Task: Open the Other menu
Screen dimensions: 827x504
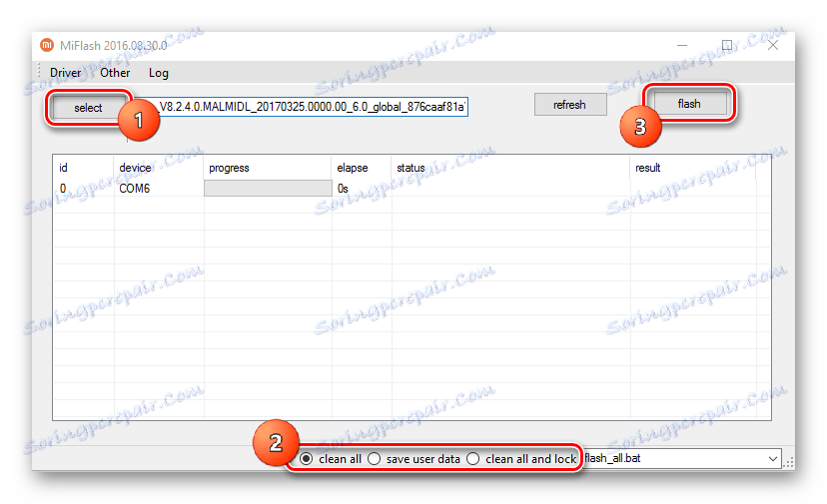Action: pyautogui.click(x=115, y=73)
